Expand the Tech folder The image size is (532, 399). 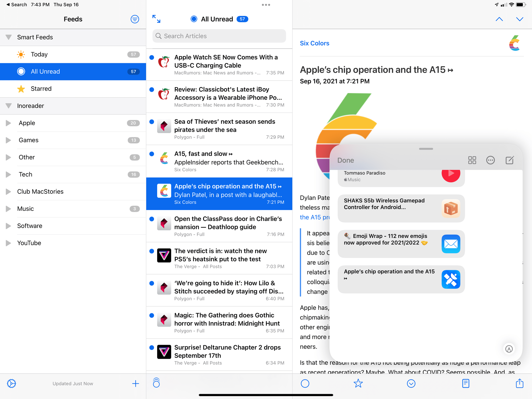[x=8, y=174]
